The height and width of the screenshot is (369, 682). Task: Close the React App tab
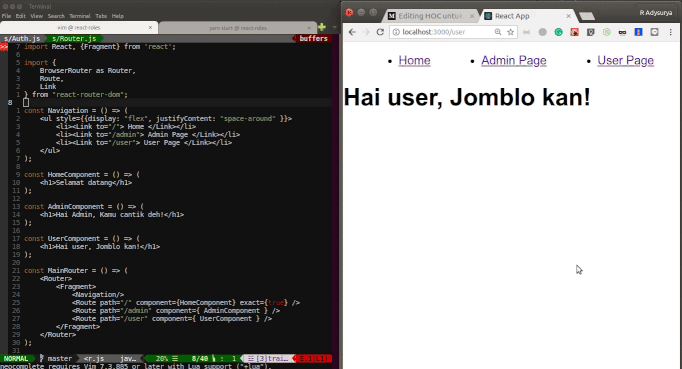pyautogui.click(x=568, y=16)
